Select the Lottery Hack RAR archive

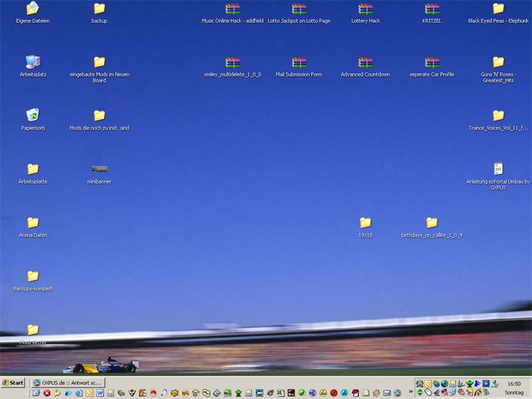pyautogui.click(x=365, y=9)
